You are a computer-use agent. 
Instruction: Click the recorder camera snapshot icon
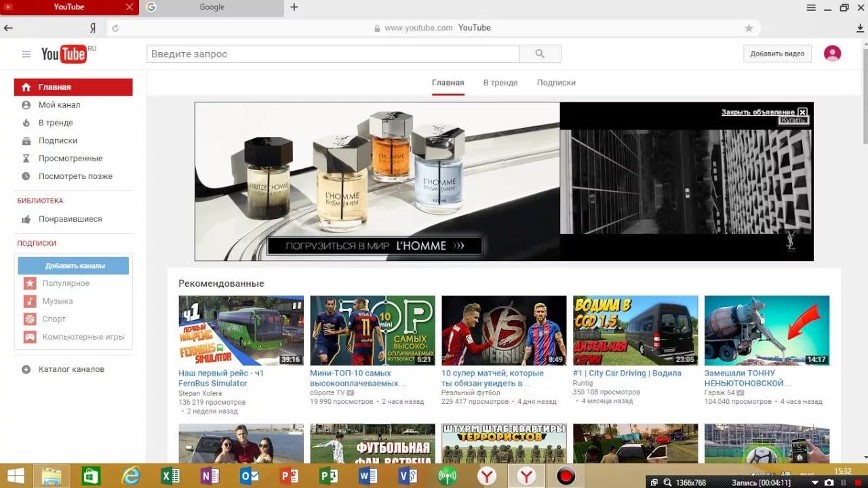coord(829,483)
